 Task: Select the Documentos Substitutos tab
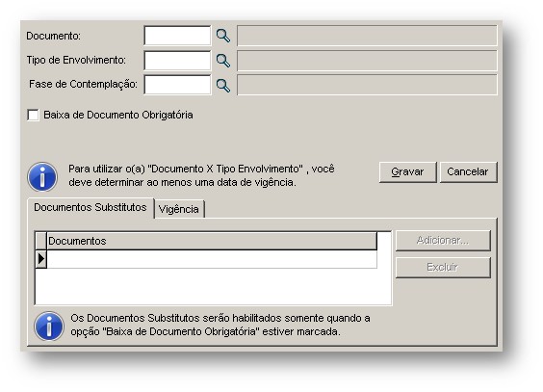pos(90,207)
